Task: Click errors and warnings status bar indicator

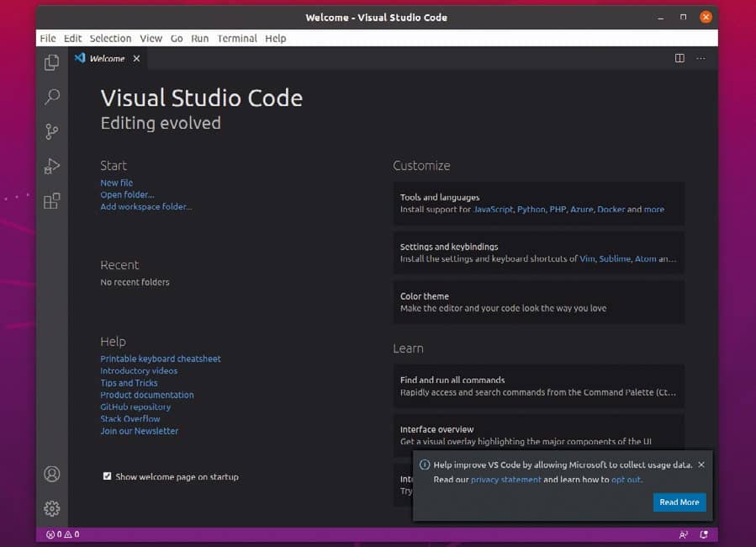Action: [x=63, y=534]
